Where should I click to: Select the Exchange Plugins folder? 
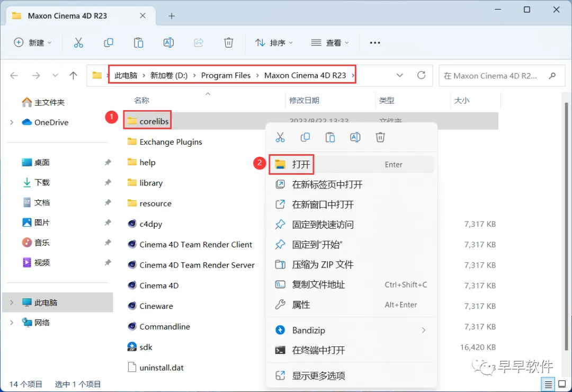pos(165,141)
